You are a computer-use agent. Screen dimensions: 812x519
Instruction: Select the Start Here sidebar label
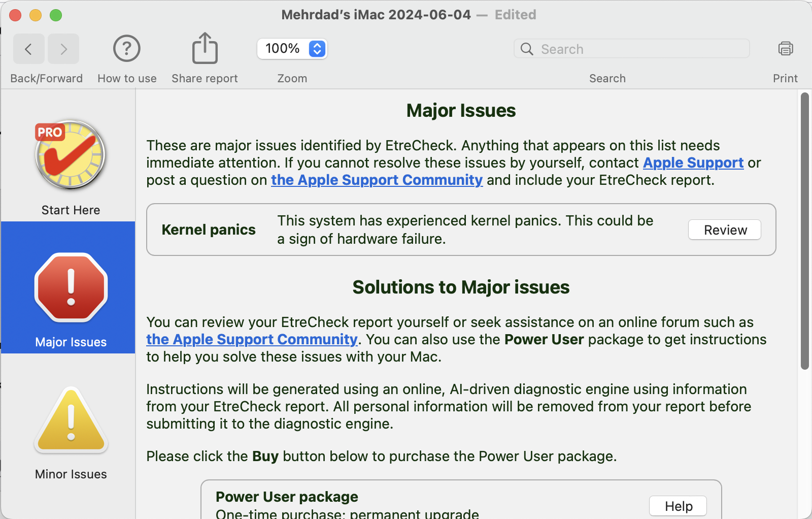coord(71,210)
